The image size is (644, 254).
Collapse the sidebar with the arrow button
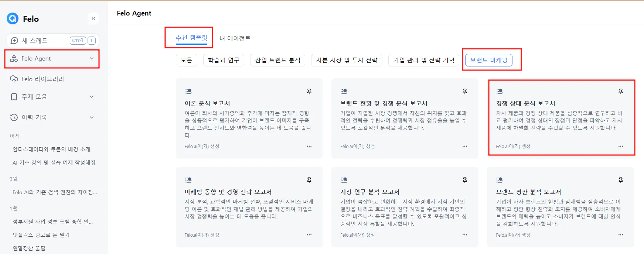pos(93,18)
